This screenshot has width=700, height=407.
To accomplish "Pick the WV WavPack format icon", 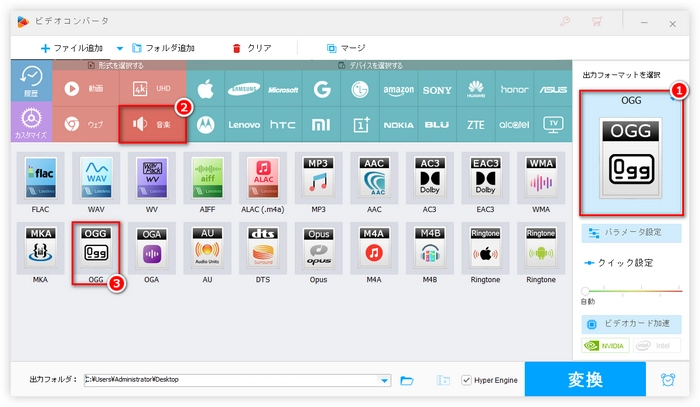I will point(152,178).
